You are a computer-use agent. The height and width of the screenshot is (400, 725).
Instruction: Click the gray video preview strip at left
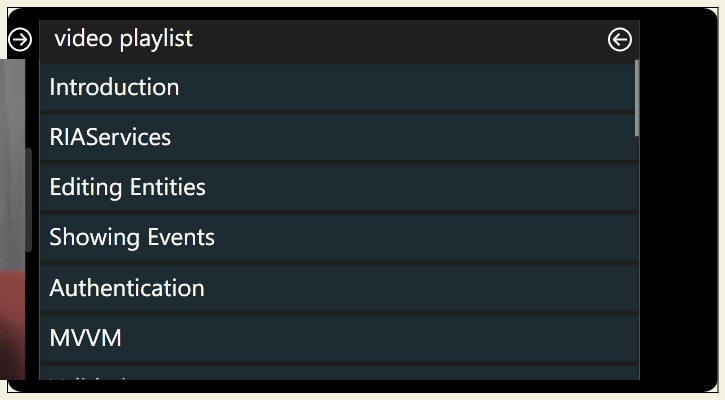[x=12, y=164]
